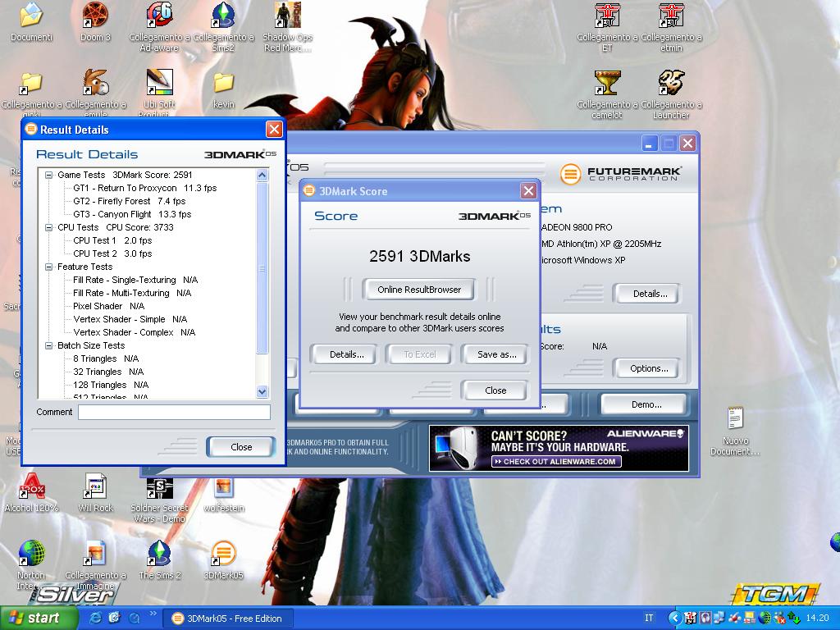Viewport: 840px width, 630px height.
Task: Select GT2 - Firefly Forest row
Action: coord(129,202)
